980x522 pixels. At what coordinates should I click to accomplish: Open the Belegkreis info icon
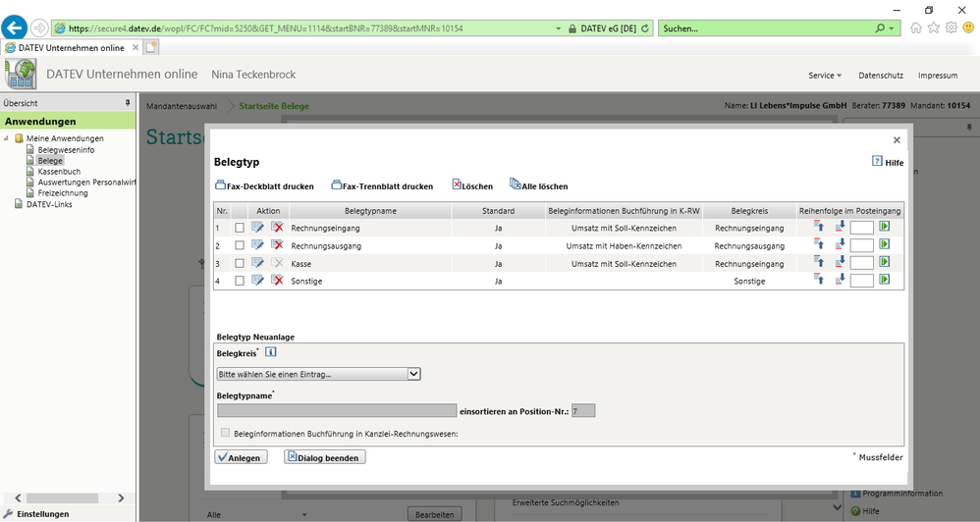(271, 352)
